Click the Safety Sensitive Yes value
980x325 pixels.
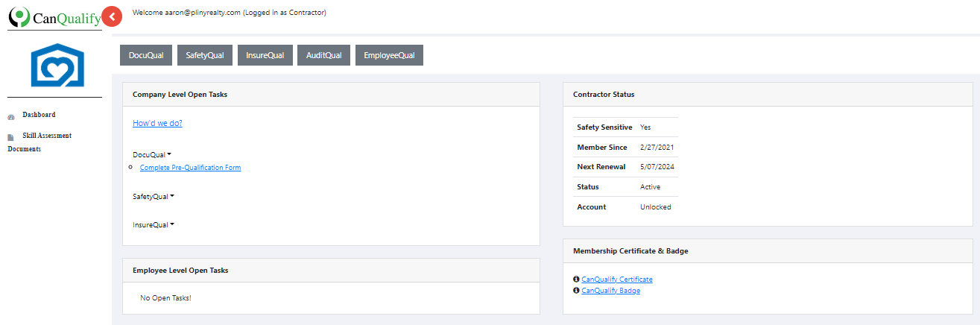pos(645,127)
